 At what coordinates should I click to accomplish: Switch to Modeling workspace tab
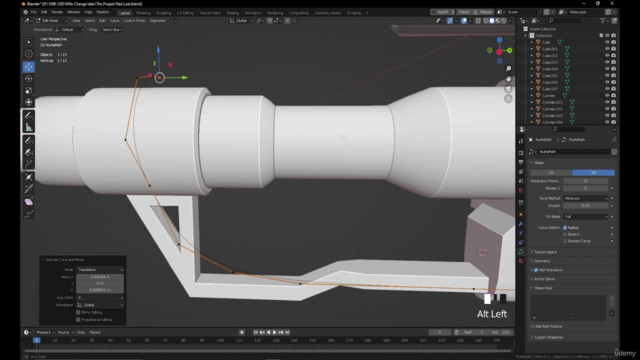143,13
